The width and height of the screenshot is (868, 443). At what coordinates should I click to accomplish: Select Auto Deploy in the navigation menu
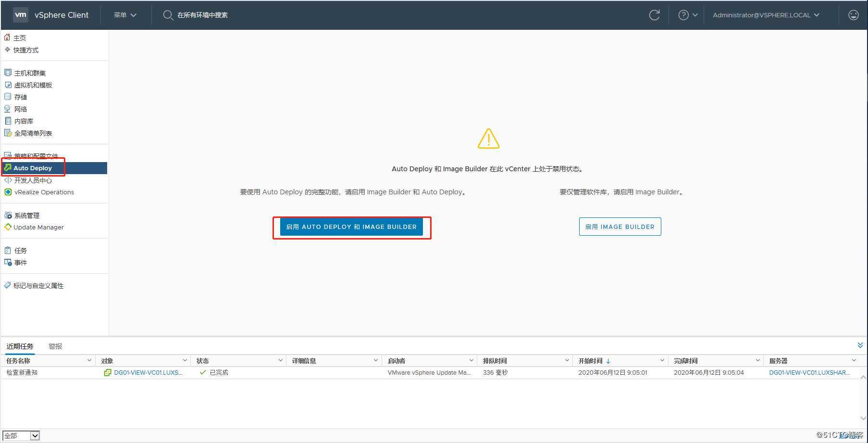[x=54, y=168]
